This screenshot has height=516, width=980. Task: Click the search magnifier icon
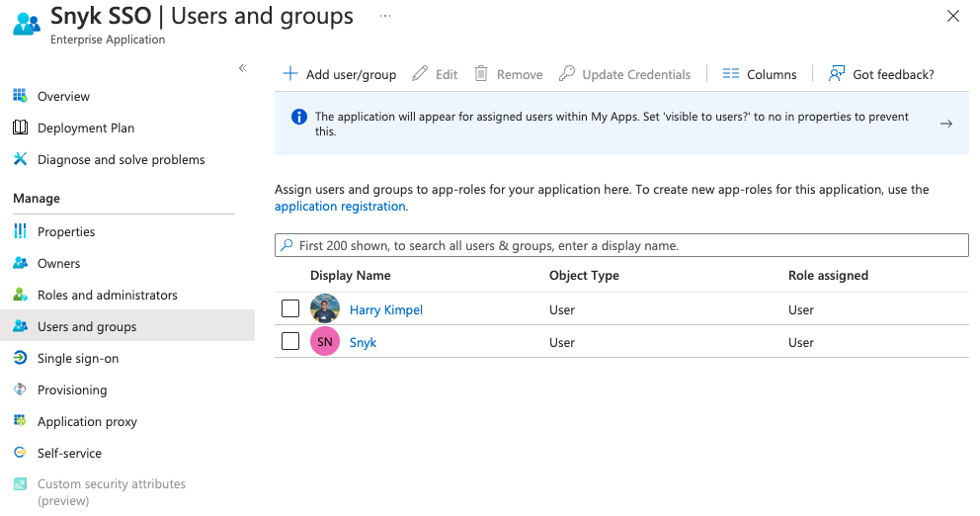286,245
